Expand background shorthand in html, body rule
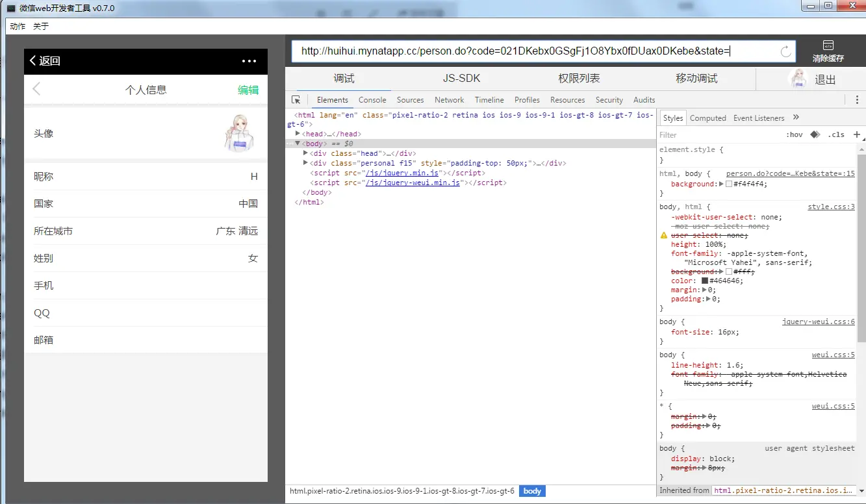This screenshot has width=866, height=504. [x=722, y=184]
